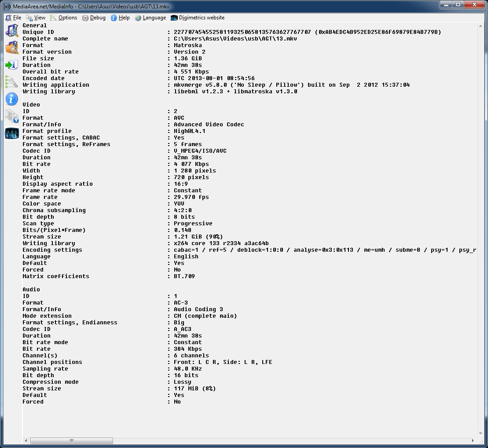Click the Advanced Video Codec value
The height and width of the screenshot is (448, 488).
click(209, 125)
